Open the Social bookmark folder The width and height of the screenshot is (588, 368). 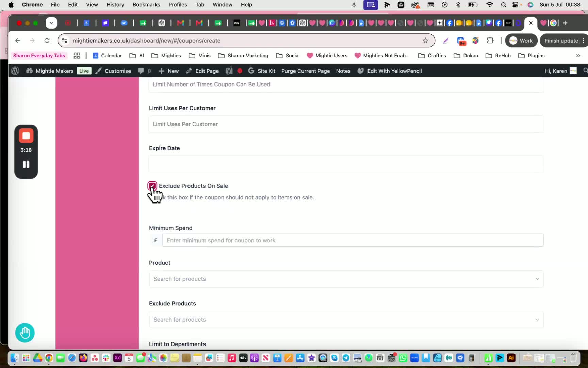288,56
